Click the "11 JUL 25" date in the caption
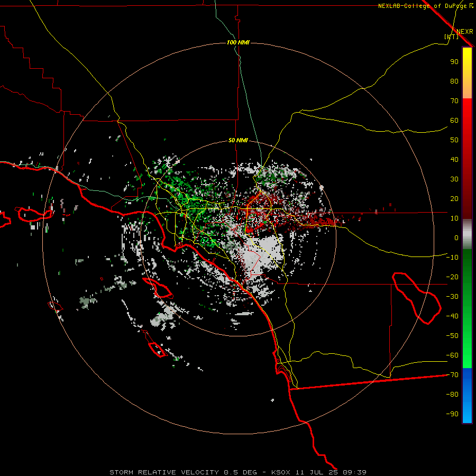Viewport: 476px width, 476px height. point(317,472)
